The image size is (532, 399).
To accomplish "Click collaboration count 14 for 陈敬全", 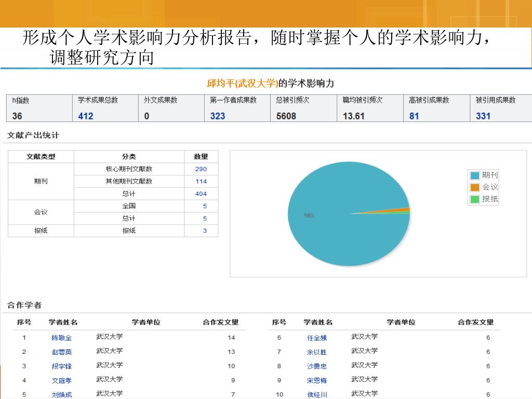I will pos(231,338).
